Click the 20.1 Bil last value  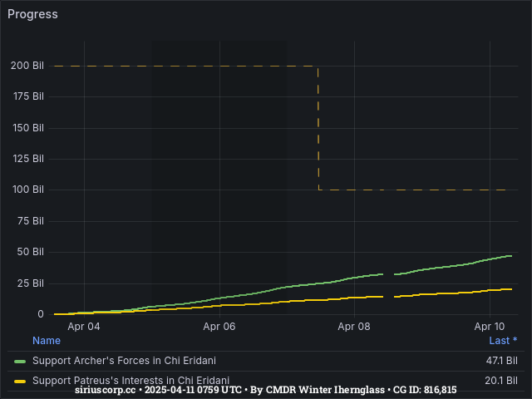[501, 381]
